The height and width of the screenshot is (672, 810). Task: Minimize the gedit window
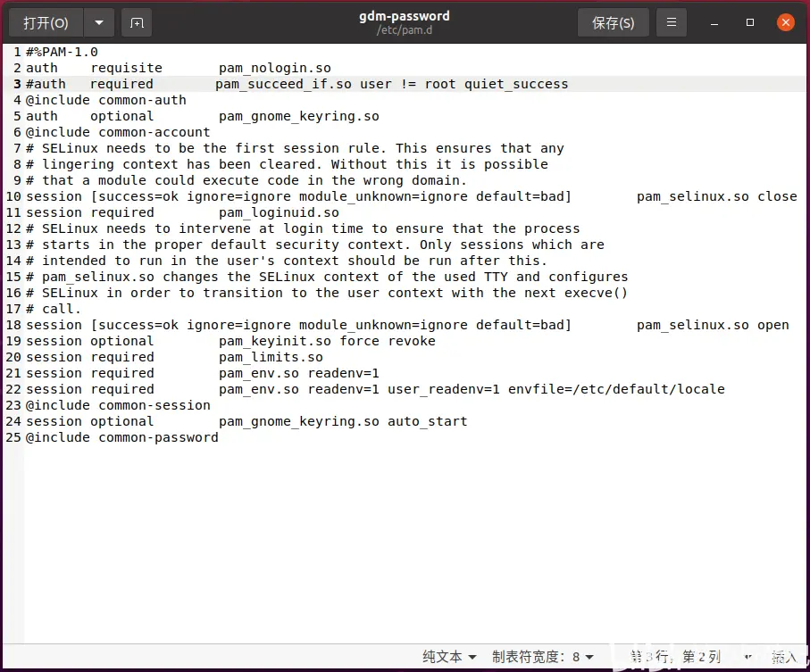tap(716, 22)
